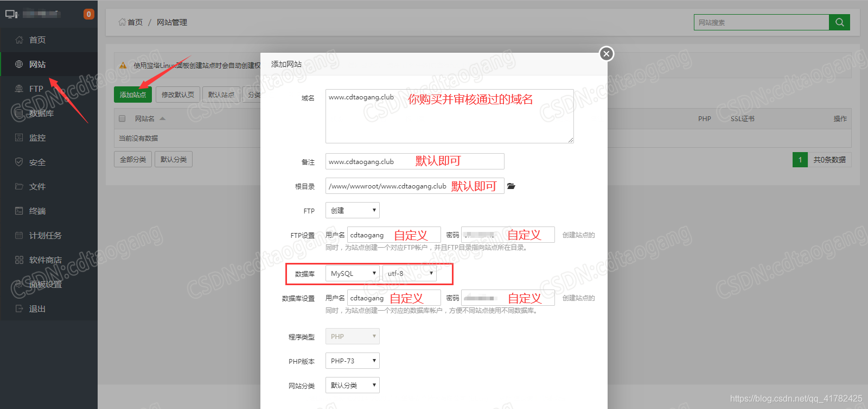This screenshot has height=409, width=868.
Task: Click the grid icon beside 软件商店
Action: pos(19,260)
